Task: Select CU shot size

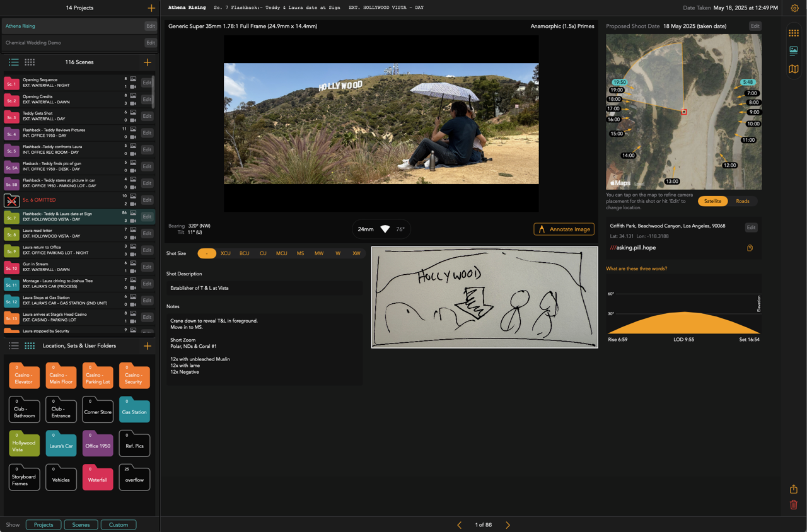Action: 263,253
